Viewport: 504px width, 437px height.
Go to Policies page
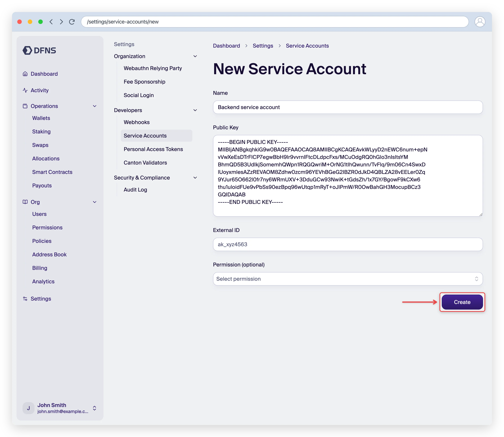[42, 241]
